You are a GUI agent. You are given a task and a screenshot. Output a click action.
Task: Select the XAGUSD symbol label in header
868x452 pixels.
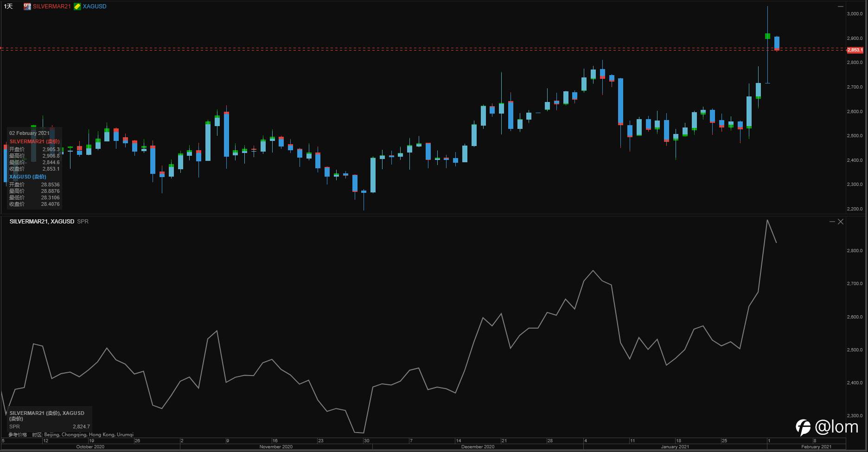coord(95,6)
